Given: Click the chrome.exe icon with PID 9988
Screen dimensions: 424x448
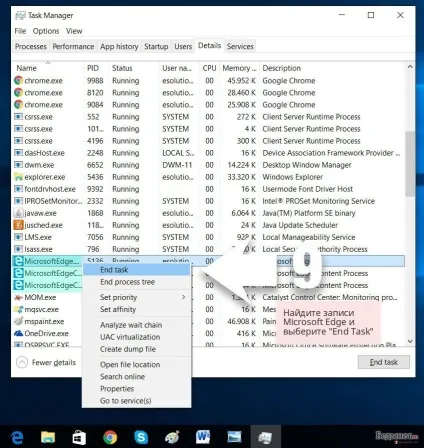Looking at the screenshot, I should 18,81.
